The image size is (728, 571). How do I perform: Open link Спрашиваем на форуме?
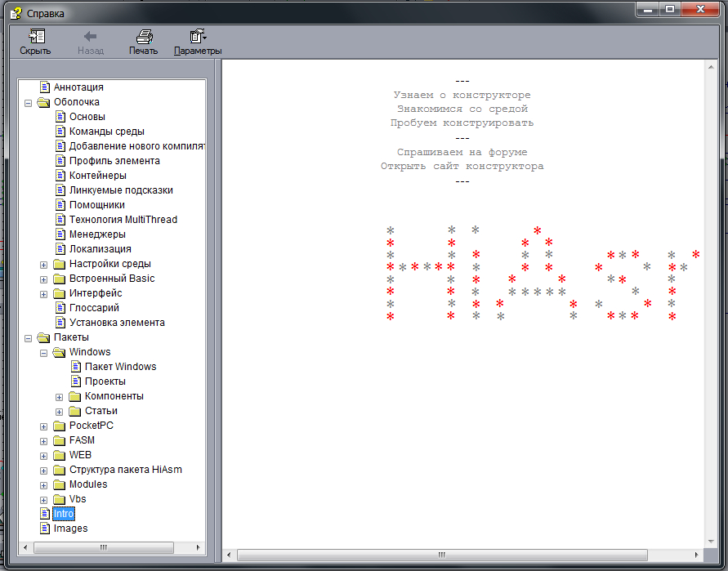[x=462, y=152]
